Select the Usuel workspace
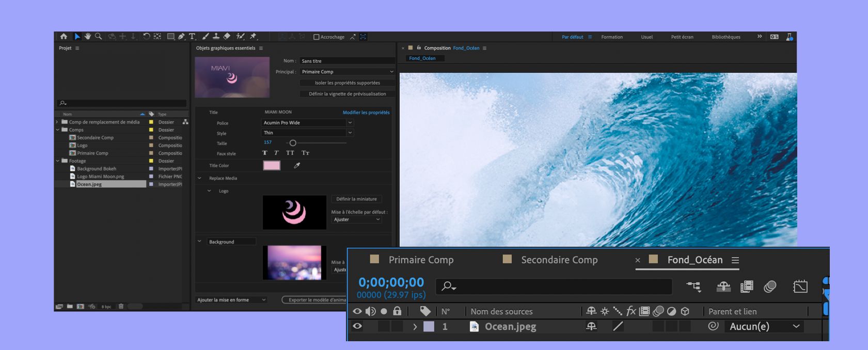 [647, 37]
